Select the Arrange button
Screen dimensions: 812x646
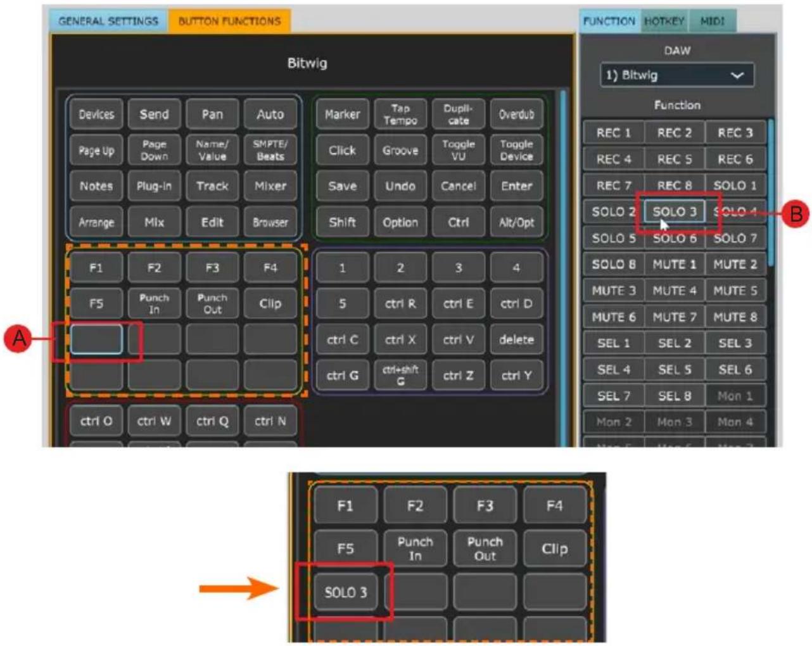tap(96, 222)
